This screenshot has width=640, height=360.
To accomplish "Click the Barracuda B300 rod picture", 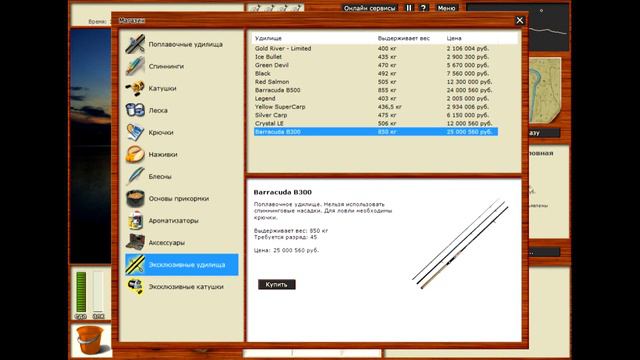I will click(460, 244).
